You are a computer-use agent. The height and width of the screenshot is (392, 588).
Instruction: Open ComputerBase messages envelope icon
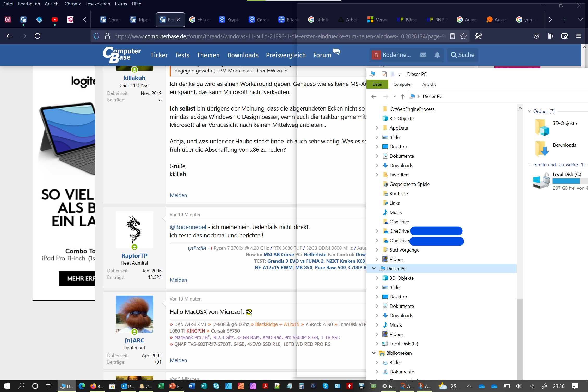tap(423, 55)
